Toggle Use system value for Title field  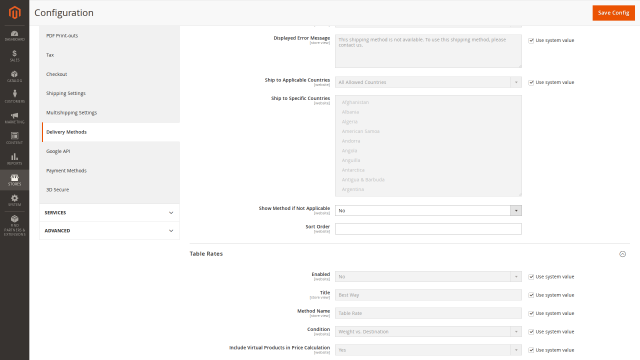click(x=531, y=295)
